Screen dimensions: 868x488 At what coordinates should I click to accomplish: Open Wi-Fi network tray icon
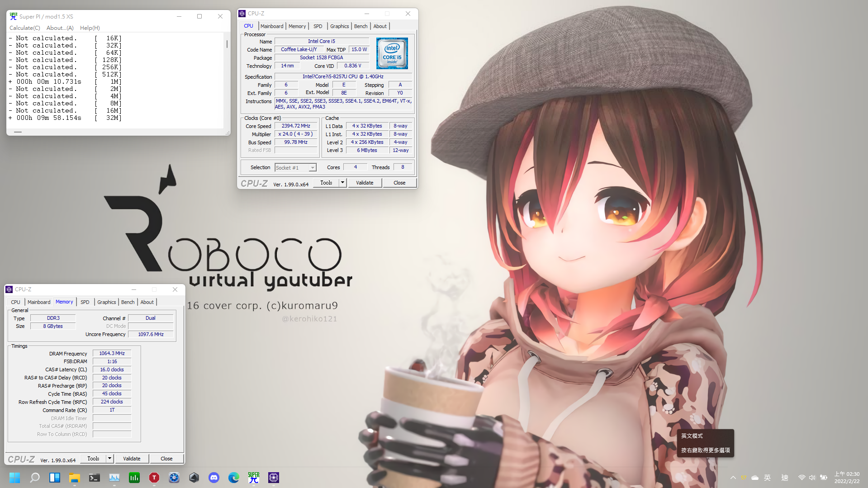click(802, 478)
